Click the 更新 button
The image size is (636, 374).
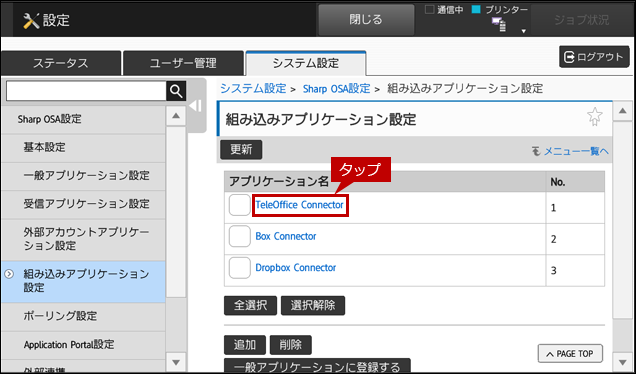[x=241, y=150]
